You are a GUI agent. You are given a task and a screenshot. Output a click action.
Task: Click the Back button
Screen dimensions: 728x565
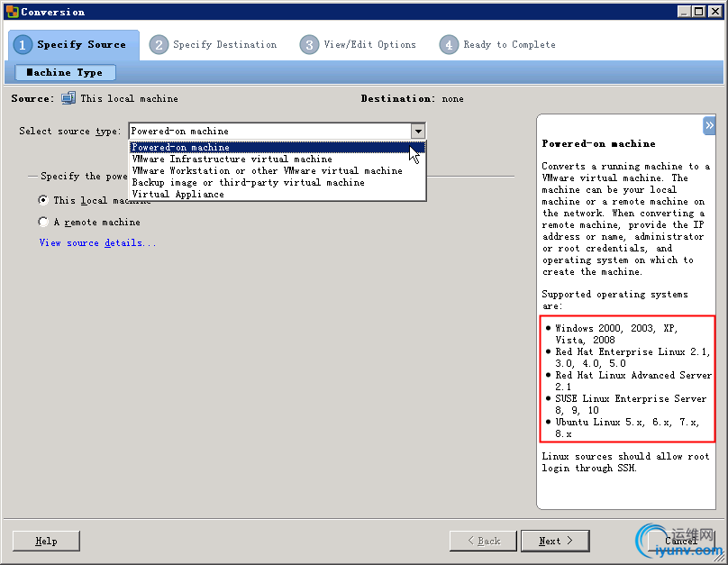click(483, 541)
